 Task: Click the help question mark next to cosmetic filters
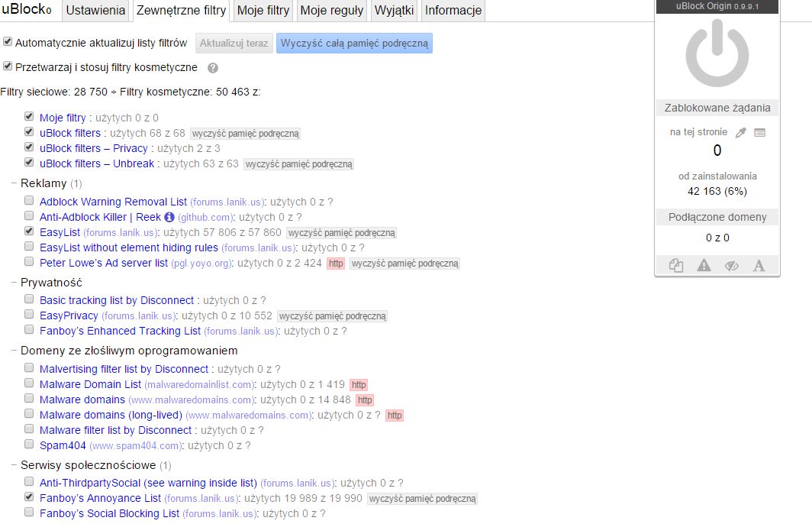tap(212, 68)
